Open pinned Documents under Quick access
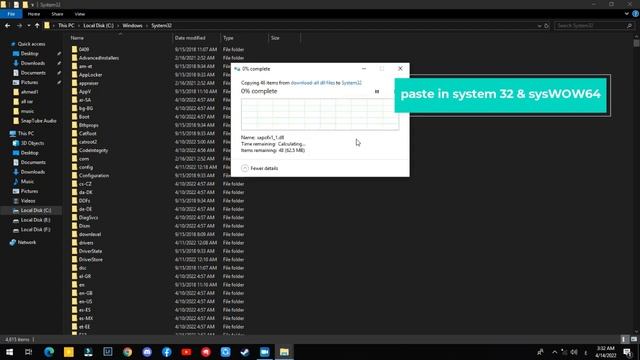Image resolution: width=640 pixels, height=360 pixels. tap(33, 73)
